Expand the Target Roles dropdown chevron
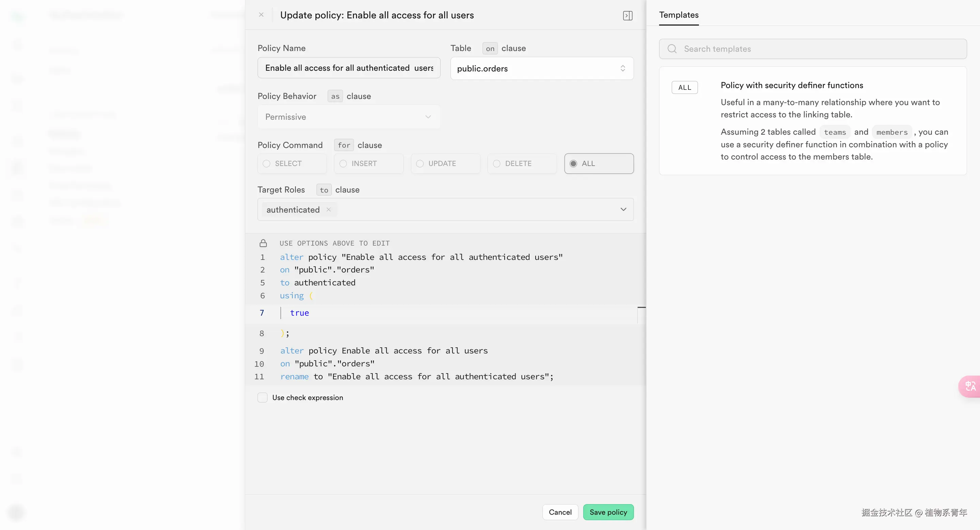The height and width of the screenshot is (530, 980). (623, 210)
